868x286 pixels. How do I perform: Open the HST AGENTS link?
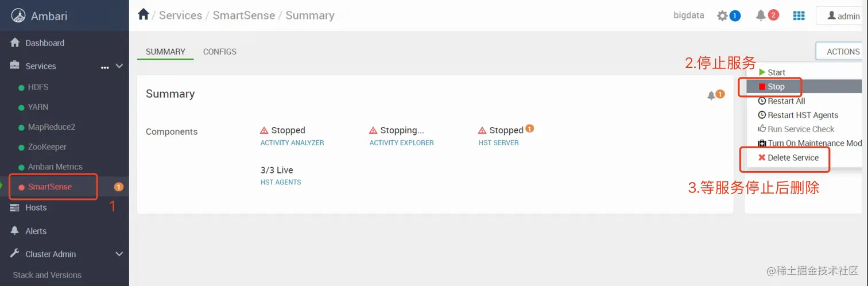click(281, 182)
